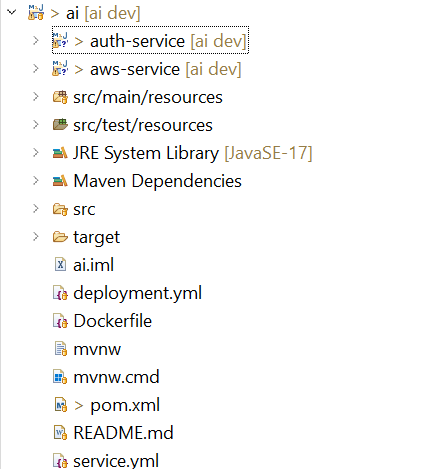Image resolution: width=424 pixels, height=469 pixels.
Task: Expand the src folder arrow
Action: click(36, 209)
